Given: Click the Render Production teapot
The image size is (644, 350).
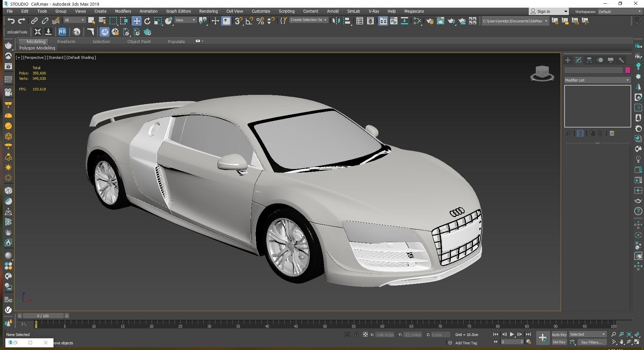Looking at the screenshot, I should [451, 21].
